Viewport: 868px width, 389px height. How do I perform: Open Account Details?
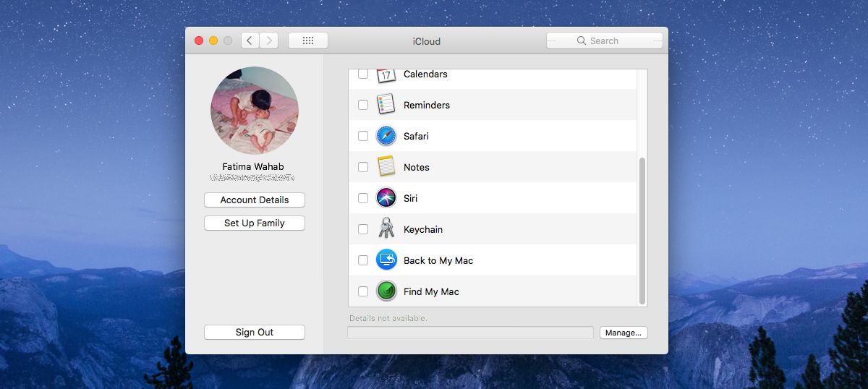coord(255,200)
